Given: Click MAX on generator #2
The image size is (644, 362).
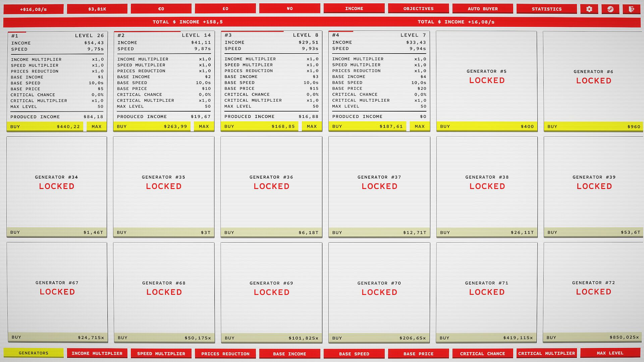Looking at the screenshot, I should coord(204,127).
